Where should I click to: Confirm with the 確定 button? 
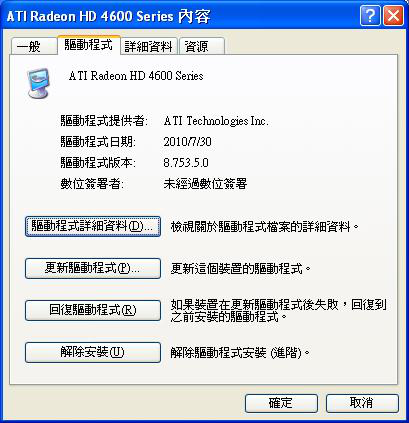(281, 403)
